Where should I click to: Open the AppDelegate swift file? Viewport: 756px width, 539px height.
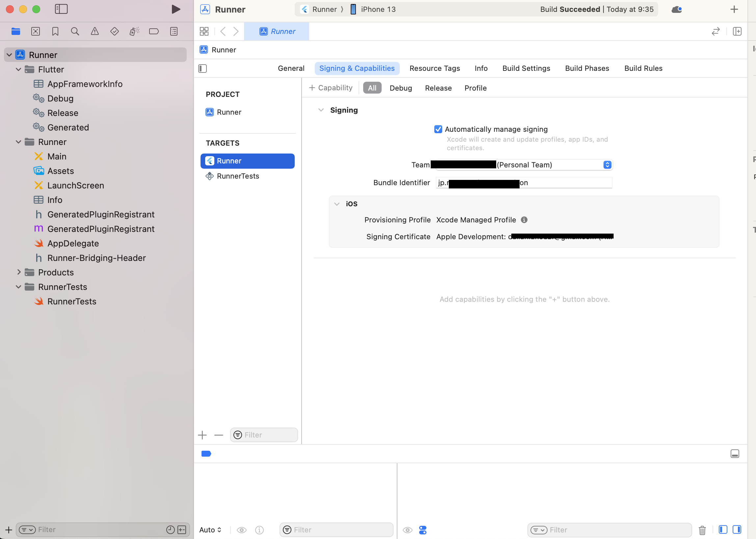click(x=73, y=243)
